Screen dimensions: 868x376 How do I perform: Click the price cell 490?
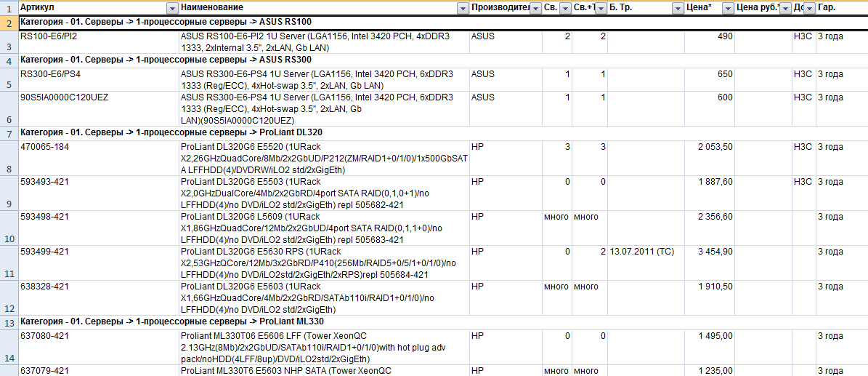[x=710, y=41]
